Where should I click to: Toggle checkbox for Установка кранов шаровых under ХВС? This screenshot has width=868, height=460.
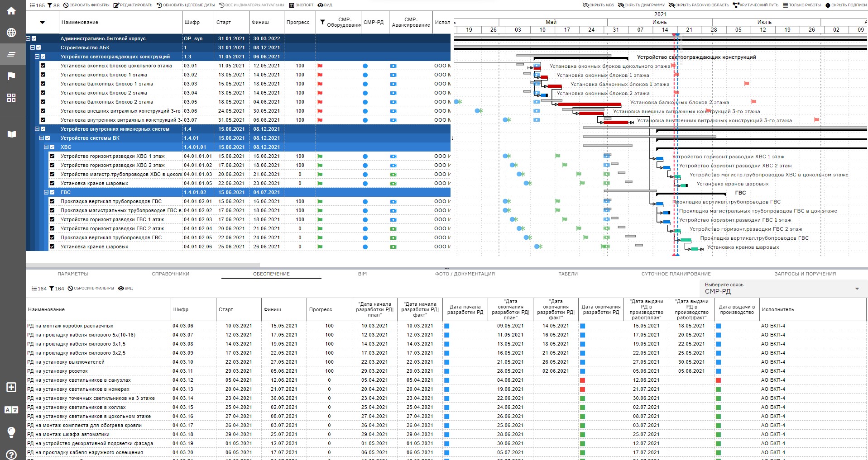[52, 183]
